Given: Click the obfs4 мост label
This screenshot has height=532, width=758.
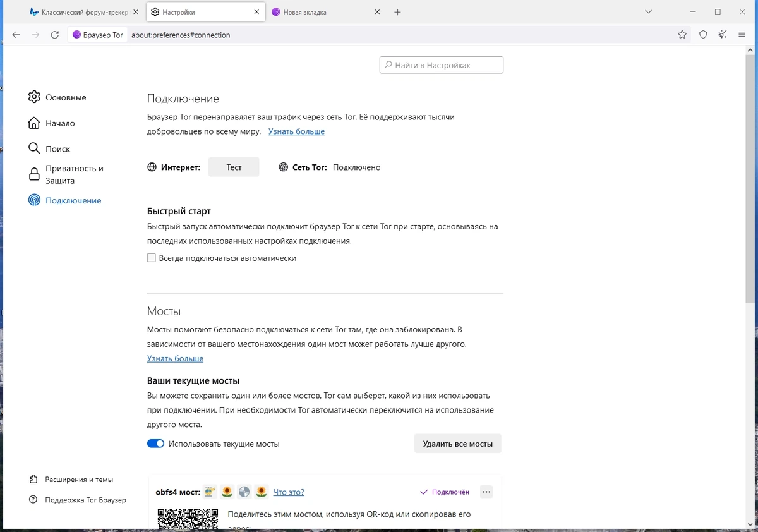Looking at the screenshot, I should (x=177, y=492).
